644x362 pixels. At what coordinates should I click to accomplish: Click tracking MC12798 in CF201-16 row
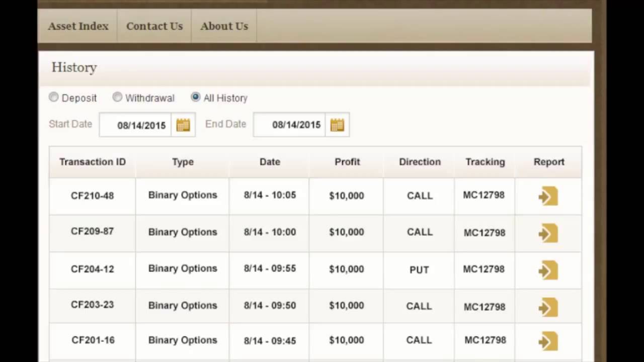click(486, 340)
